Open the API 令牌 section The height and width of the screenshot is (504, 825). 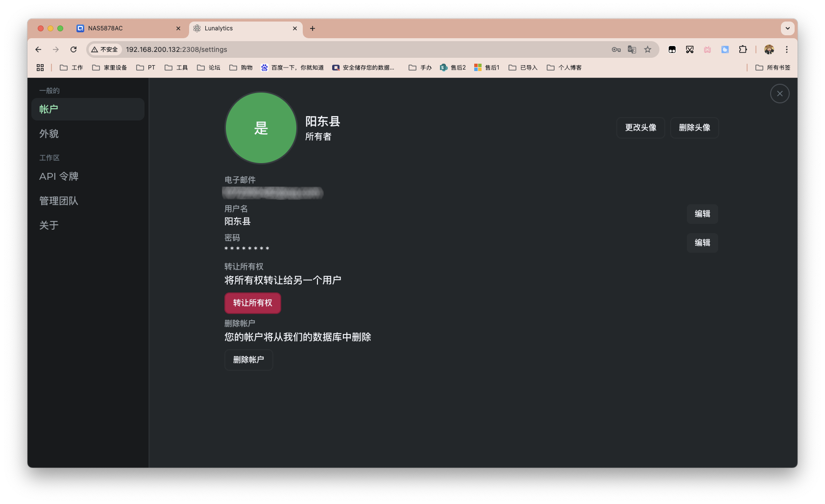click(x=59, y=176)
